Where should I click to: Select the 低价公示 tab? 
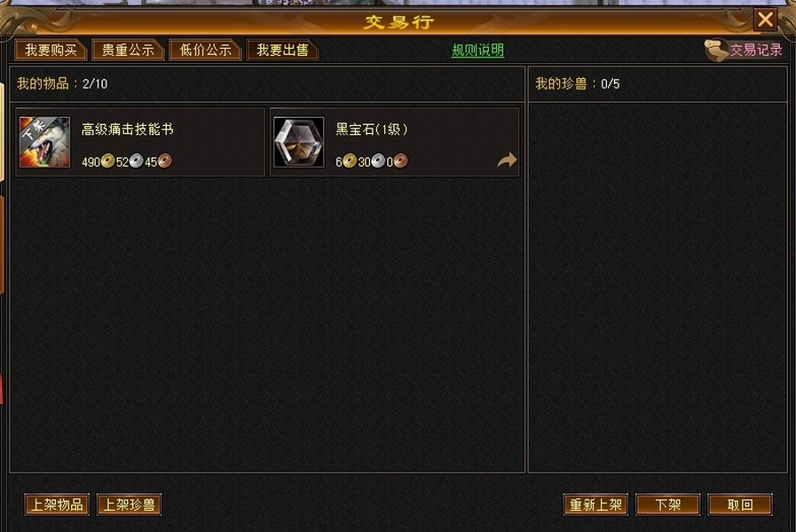click(x=205, y=51)
